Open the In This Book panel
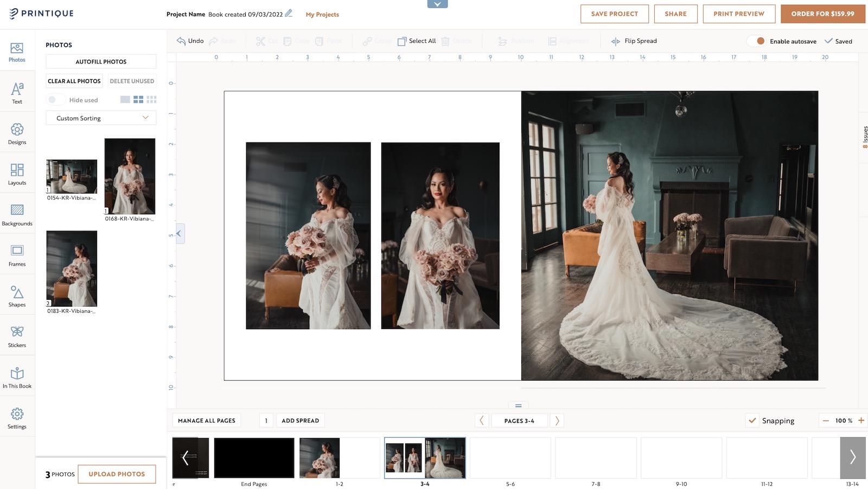 pyautogui.click(x=17, y=375)
